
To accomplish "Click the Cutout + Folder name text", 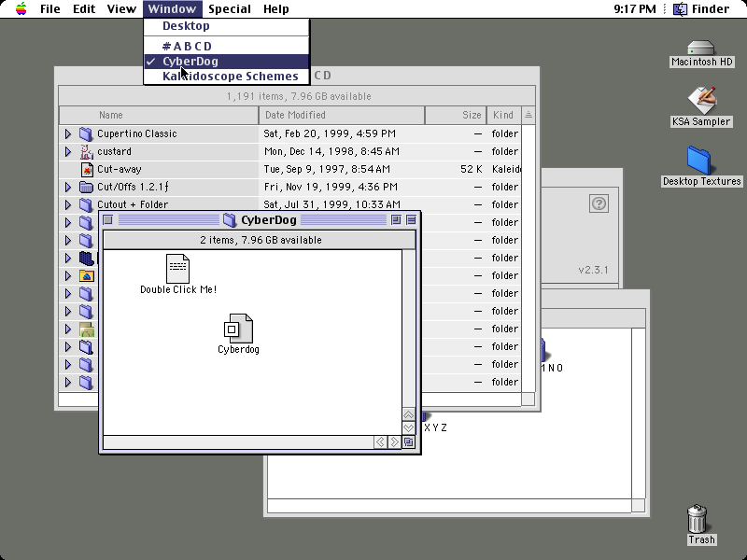I will [133, 204].
